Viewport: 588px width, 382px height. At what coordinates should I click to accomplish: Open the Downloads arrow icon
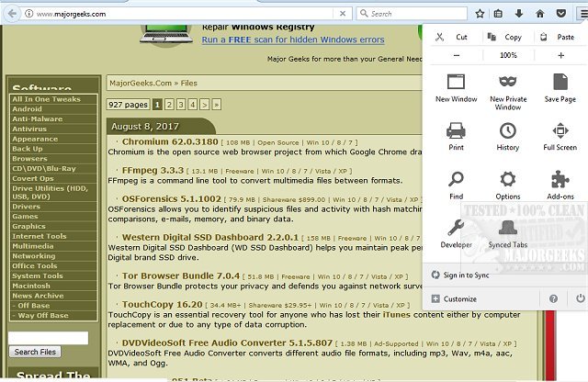[x=519, y=14]
